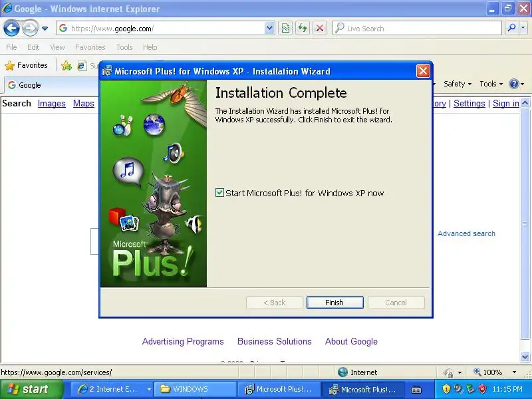Expand the address bar URL history dropdown
This screenshot has width=532, height=399.
269,29
